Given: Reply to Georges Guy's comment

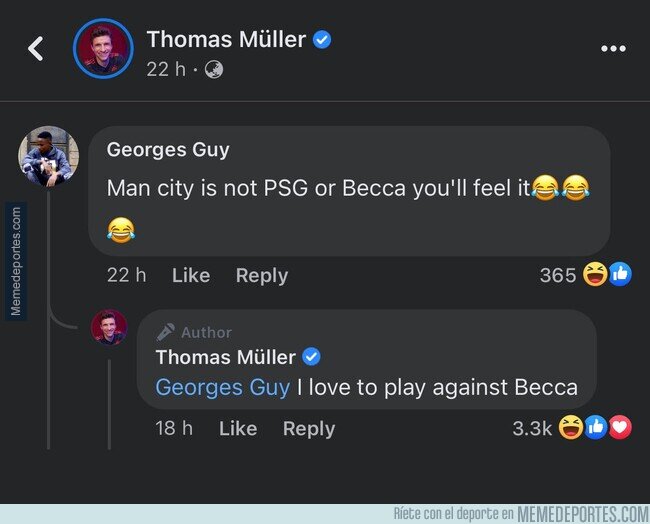Looking at the screenshot, I should tap(262, 276).
